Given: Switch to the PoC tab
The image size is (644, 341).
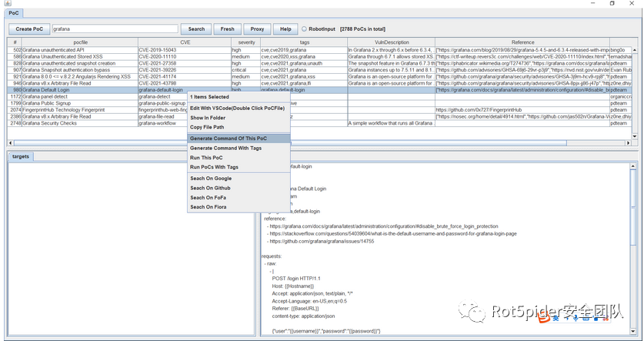Looking at the screenshot, I should [14, 13].
